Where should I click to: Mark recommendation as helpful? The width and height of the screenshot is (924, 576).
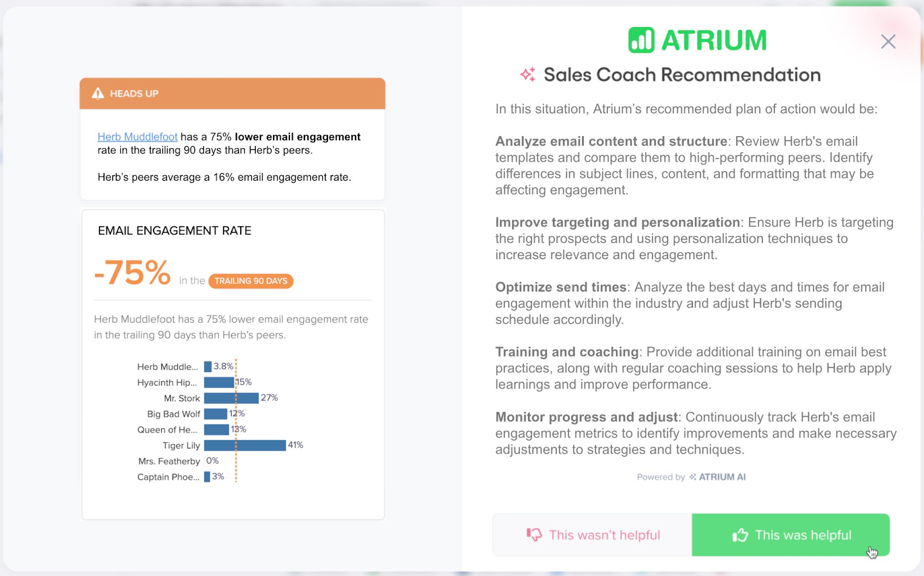click(x=791, y=535)
